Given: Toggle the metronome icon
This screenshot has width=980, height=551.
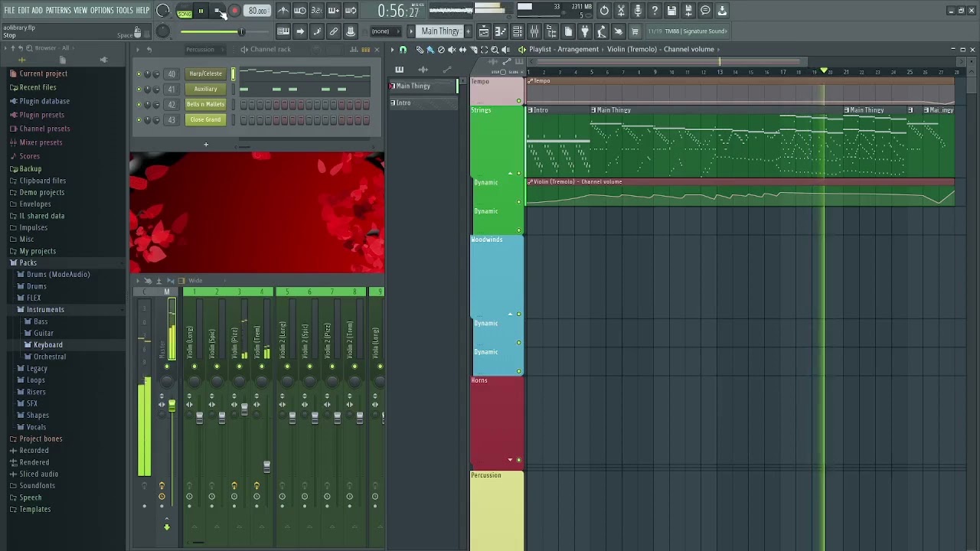Looking at the screenshot, I should click(283, 11).
